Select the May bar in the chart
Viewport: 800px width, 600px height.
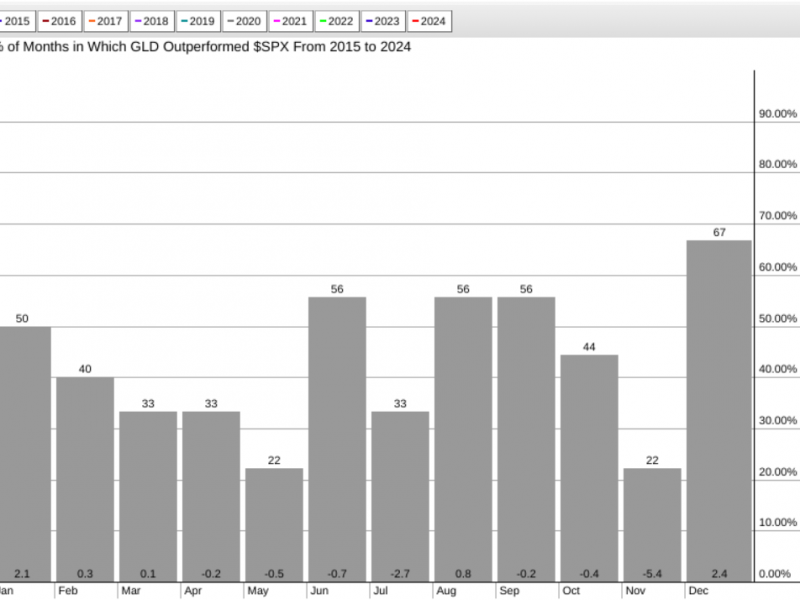pyautogui.click(x=274, y=525)
